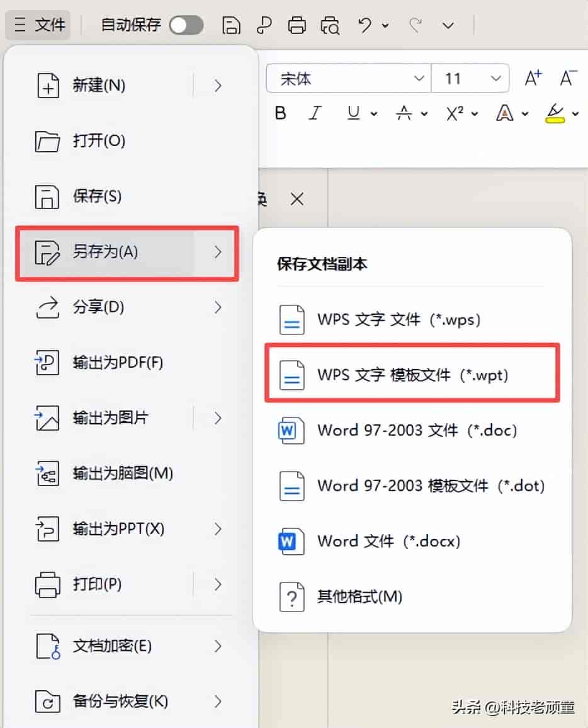Select 保存(S) menu entry
The image size is (588, 728).
[x=128, y=196]
